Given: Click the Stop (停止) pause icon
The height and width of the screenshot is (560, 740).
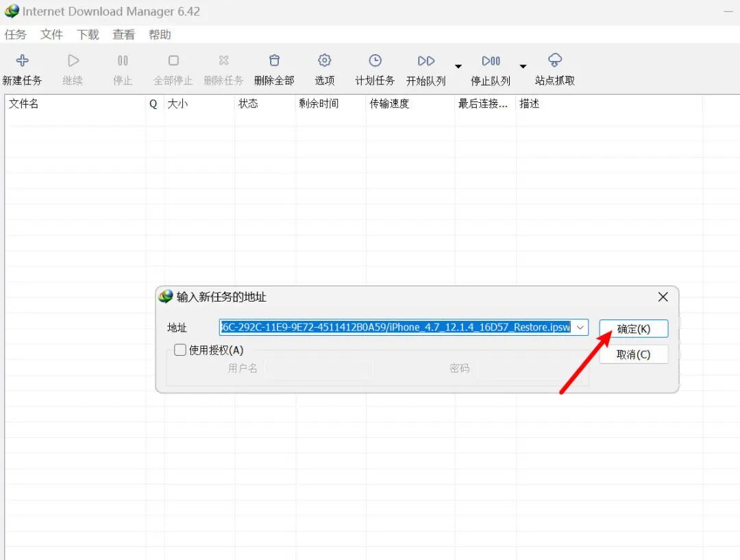Looking at the screenshot, I should (x=123, y=60).
